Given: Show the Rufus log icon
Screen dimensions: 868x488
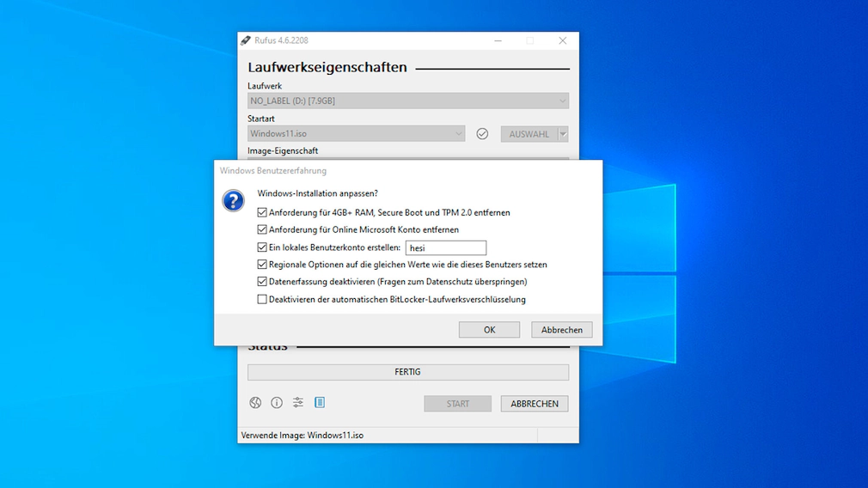Looking at the screenshot, I should pos(320,403).
